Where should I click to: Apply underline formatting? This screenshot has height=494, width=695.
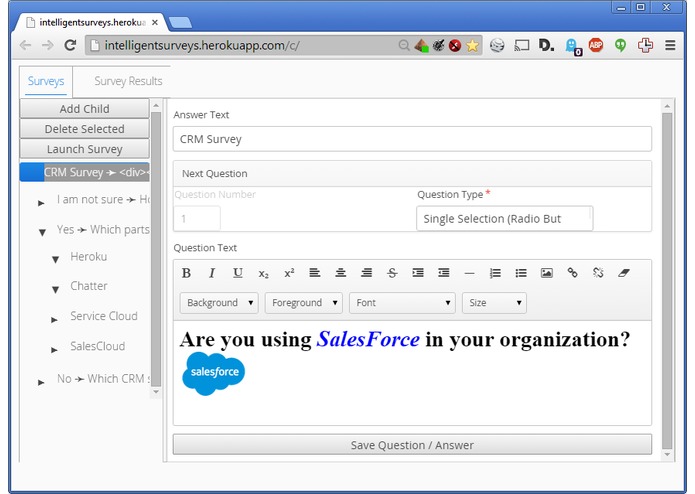coord(238,273)
